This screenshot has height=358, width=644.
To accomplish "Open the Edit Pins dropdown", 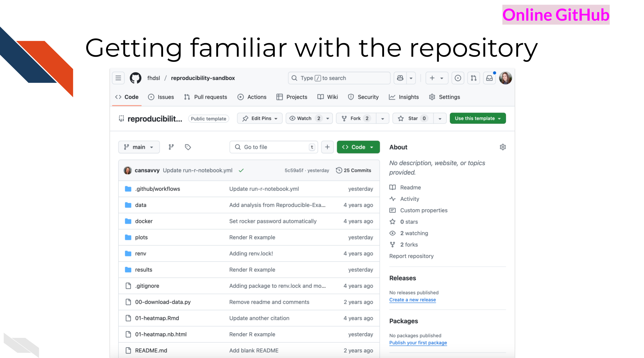I will 260,118.
